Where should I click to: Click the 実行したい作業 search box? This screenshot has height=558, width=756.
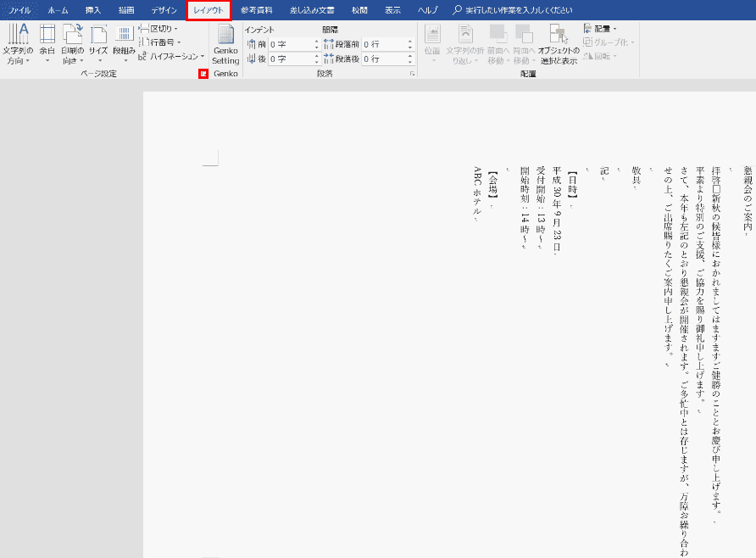coord(517,10)
